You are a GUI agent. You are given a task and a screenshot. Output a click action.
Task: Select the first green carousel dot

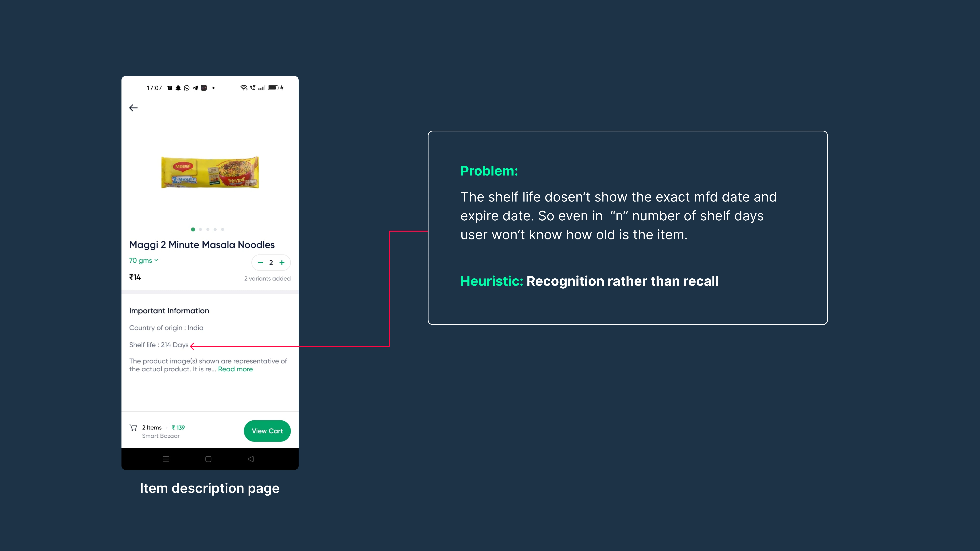click(x=193, y=229)
